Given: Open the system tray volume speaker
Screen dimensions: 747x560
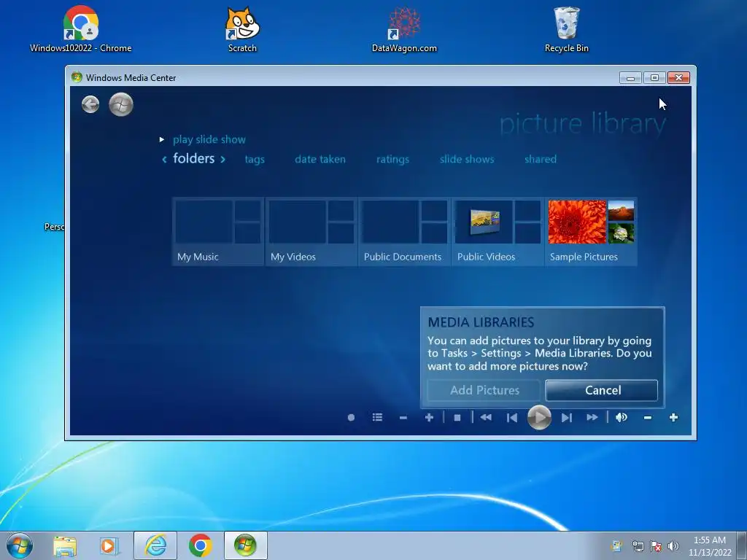Looking at the screenshot, I should (673, 545).
